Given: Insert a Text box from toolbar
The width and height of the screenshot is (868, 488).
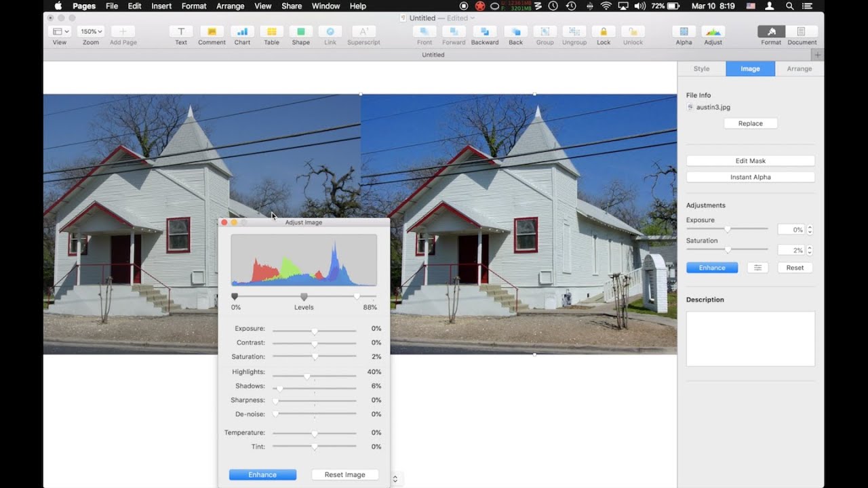Looking at the screenshot, I should click(x=181, y=31).
